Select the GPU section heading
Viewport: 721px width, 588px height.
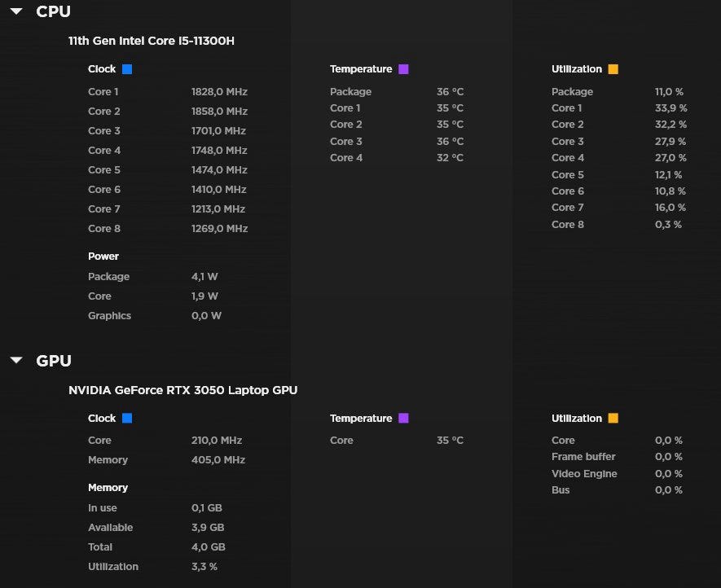tap(54, 361)
